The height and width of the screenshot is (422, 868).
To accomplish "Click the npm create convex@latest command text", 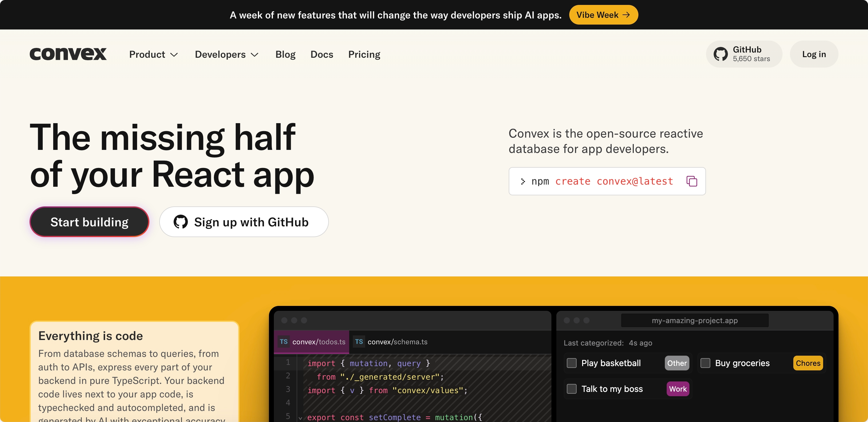I will click(602, 181).
